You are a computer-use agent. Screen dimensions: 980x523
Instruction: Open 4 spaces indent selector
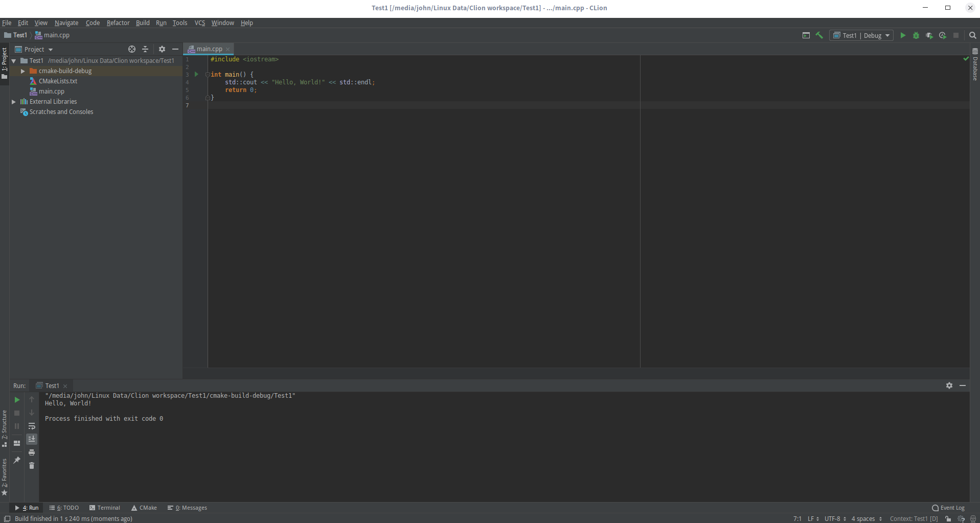click(x=867, y=519)
